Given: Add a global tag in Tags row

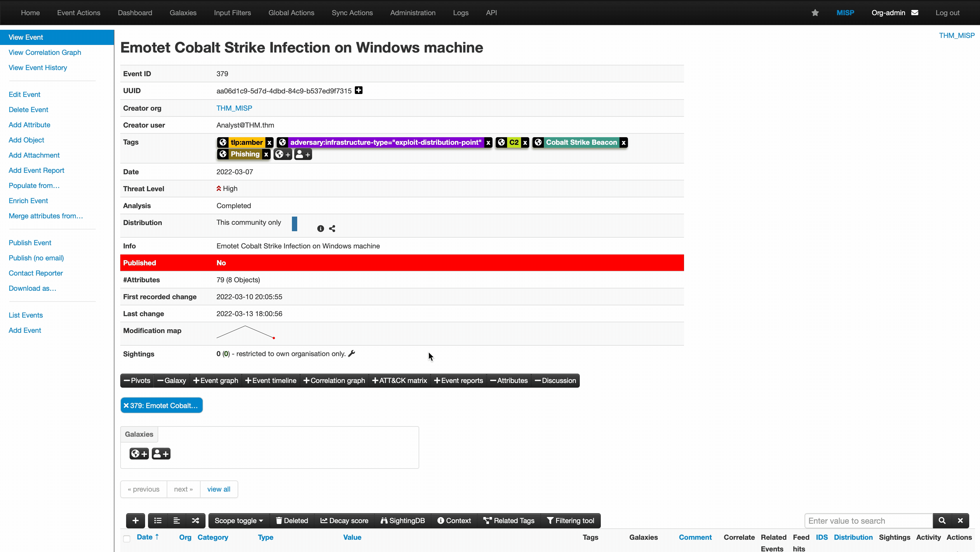Looking at the screenshot, I should coord(283,154).
